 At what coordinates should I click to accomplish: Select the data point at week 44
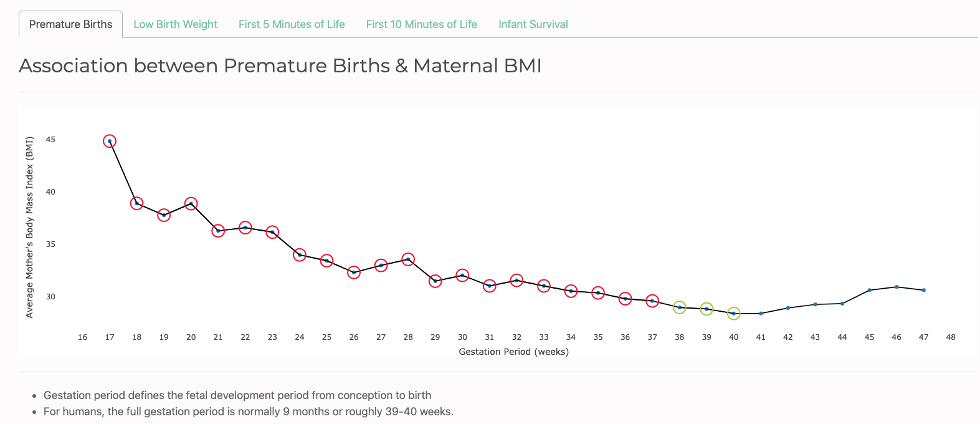[x=842, y=303]
